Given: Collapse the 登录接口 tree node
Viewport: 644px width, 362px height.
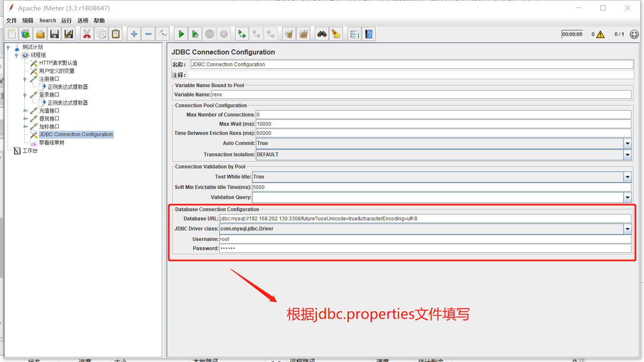Looking at the screenshot, I should [x=25, y=95].
